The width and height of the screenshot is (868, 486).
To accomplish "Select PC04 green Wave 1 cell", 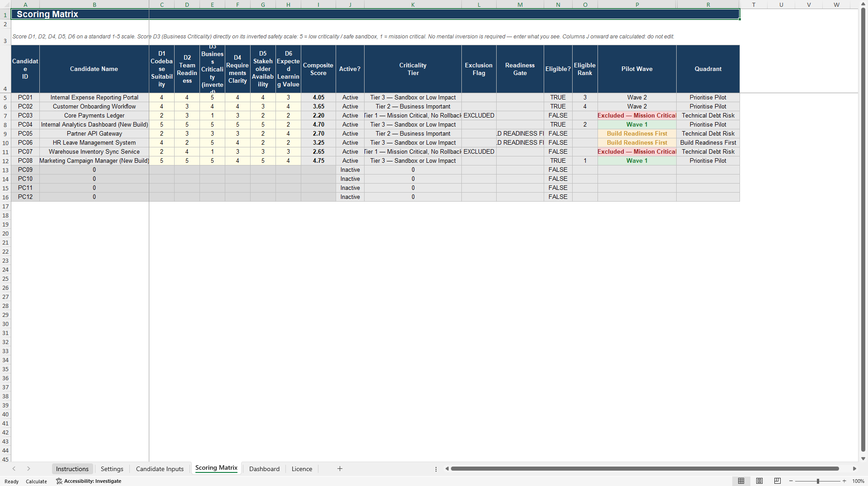I will click(x=637, y=124).
